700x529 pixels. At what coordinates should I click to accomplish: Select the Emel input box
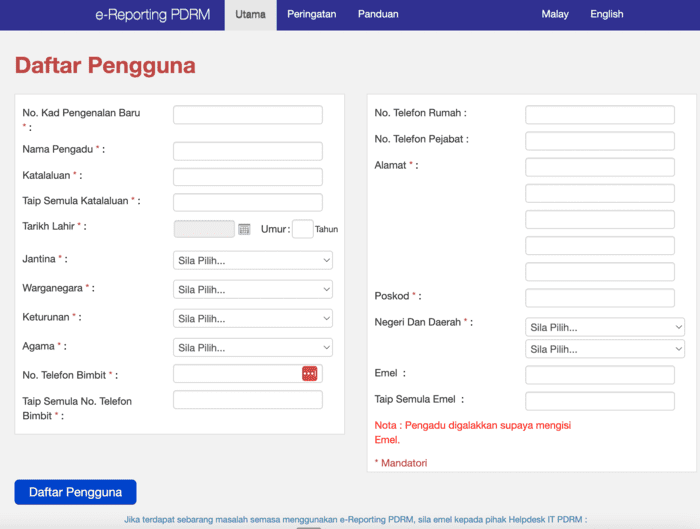point(600,375)
